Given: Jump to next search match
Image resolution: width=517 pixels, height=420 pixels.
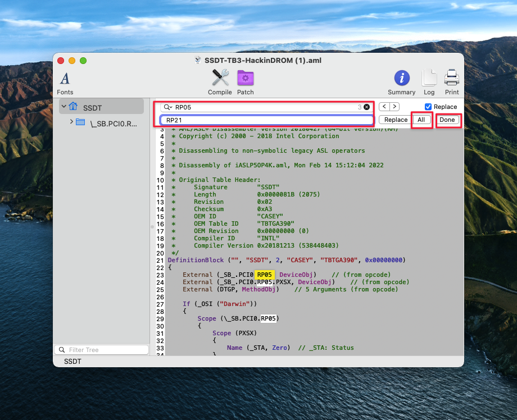Looking at the screenshot, I should (394, 107).
